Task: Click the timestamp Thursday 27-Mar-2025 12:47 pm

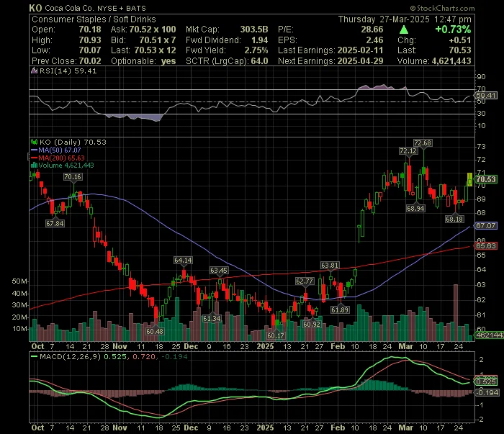Action: [x=405, y=19]
